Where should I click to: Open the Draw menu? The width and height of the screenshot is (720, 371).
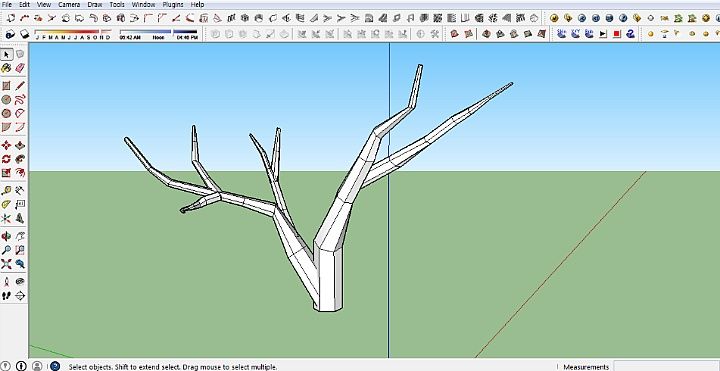(95, 4)
